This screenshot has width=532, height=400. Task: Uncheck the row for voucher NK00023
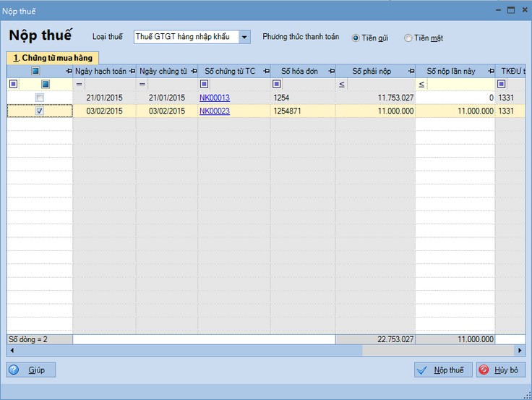pyautogui.click(x=40, y=111)
